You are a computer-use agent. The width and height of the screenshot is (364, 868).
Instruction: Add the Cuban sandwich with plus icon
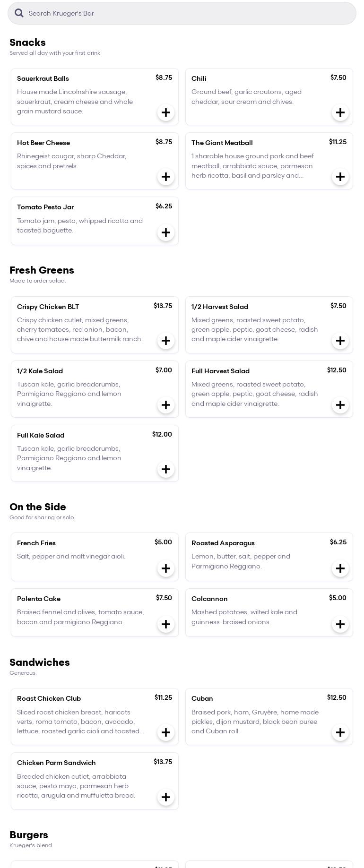(x=340, y=732)
